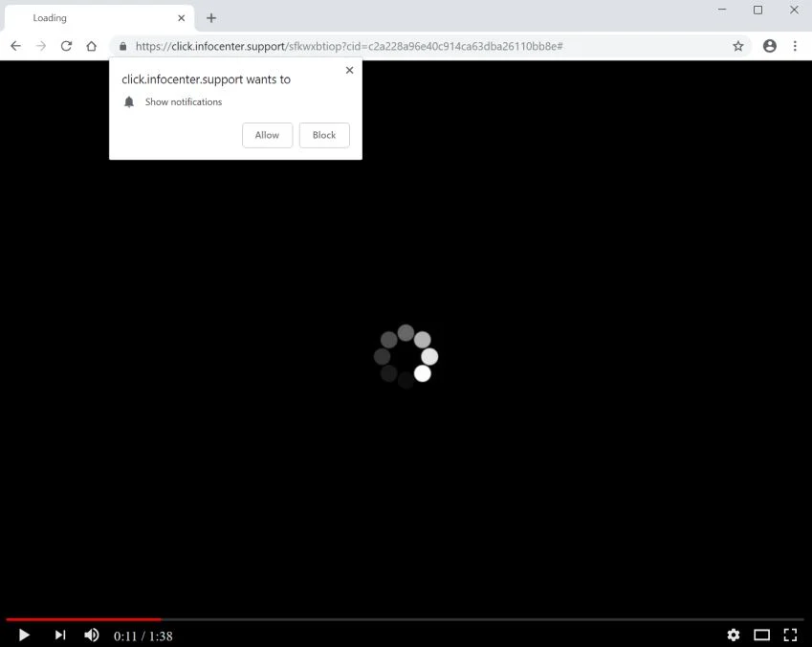The height and width of the screenshot is (647, 812).
Task: Click the forward navigation arrow
Action: (x=41, y=46)
